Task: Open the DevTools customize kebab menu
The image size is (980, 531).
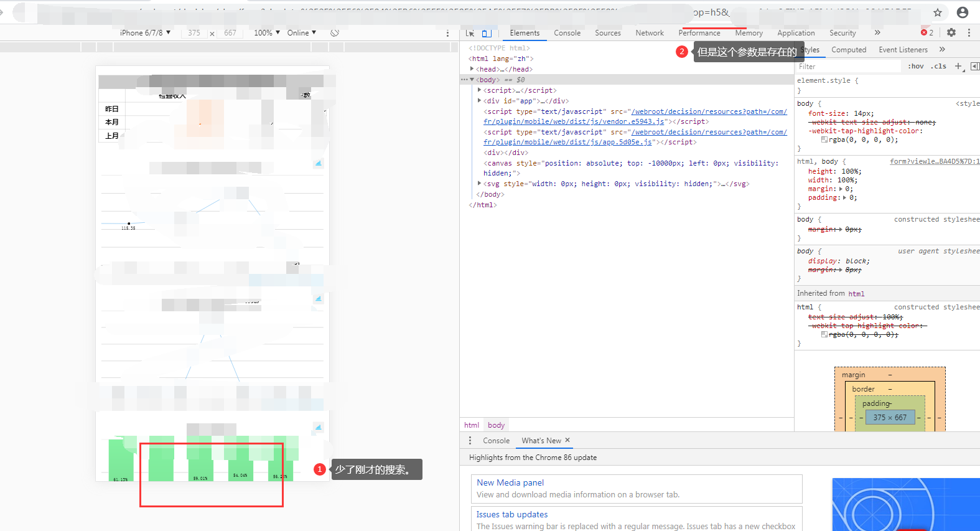Action: coord(969,32)
